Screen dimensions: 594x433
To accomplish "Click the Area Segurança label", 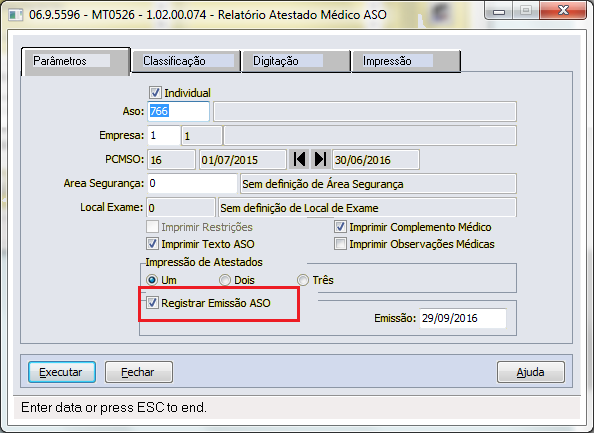I will click(104, 183).
